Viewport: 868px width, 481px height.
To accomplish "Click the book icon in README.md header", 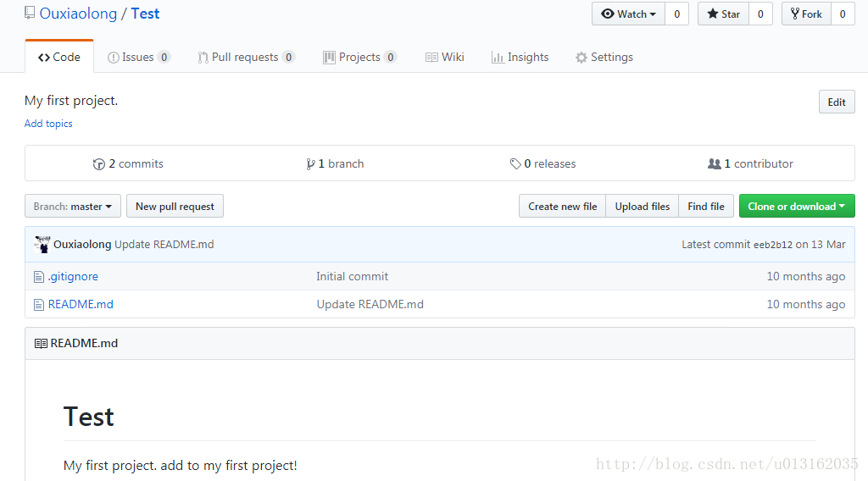I will [x=41, y=343].
